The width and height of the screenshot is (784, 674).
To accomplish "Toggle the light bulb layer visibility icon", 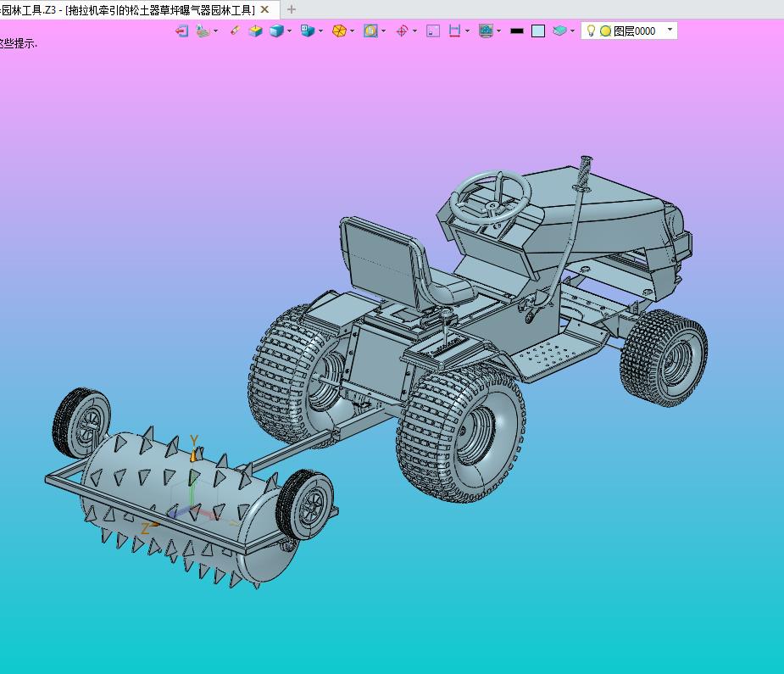I will pos(591,31).
